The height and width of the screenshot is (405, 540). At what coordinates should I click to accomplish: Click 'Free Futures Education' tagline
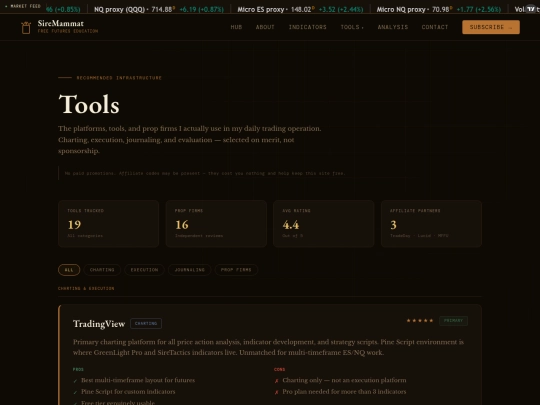tap(68, 31)
